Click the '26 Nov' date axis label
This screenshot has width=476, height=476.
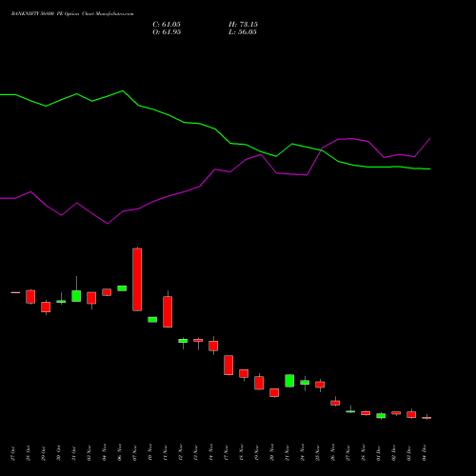point(333,453)
